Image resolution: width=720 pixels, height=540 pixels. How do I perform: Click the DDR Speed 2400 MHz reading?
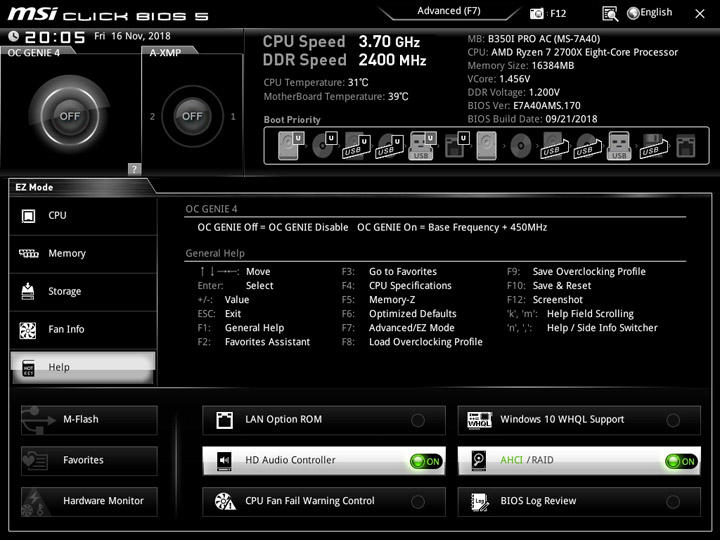click(x=344, y=60)
